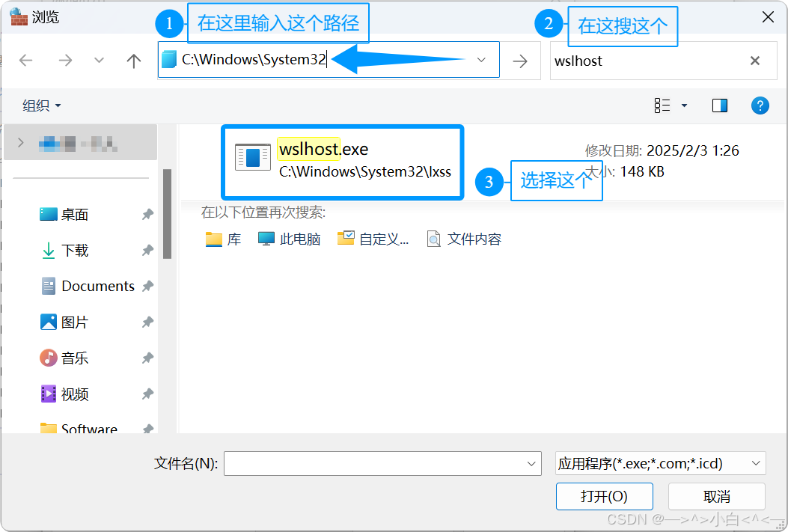Open the blue help question mark
The width and height of the screenshot is (788, 532).
760,106
